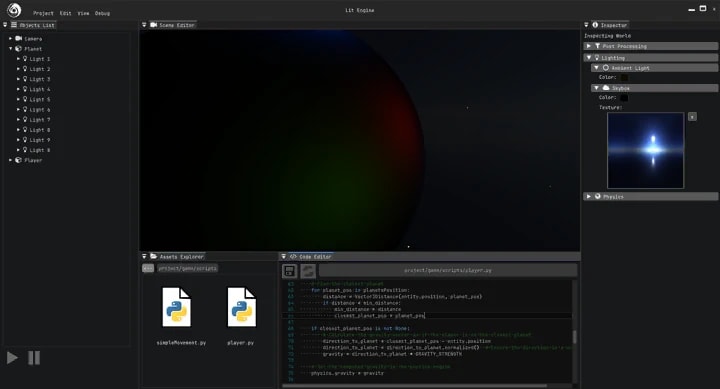Expand the Physics section
This screenshot has height=389, width=720.
tap(589, 196)
